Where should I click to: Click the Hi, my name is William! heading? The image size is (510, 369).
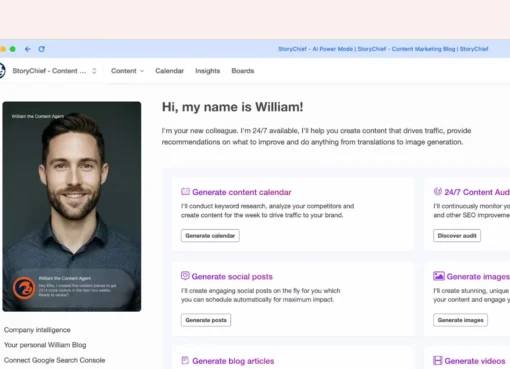tap(232, 107)
